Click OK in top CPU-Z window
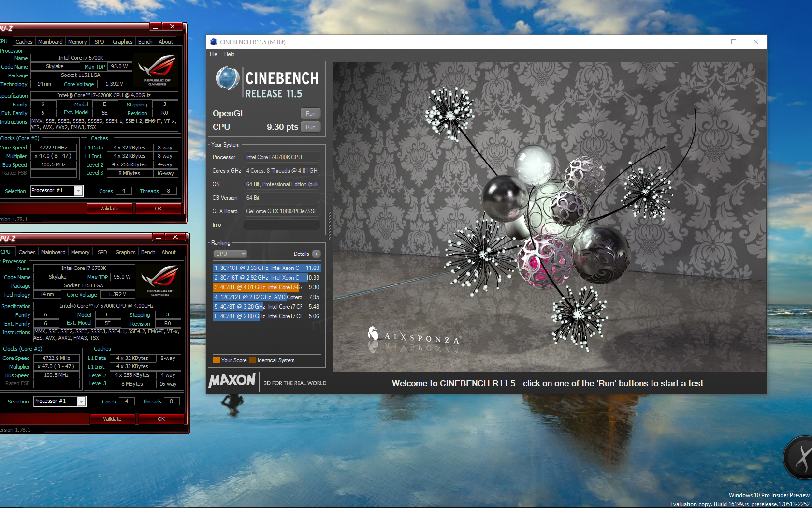 (158, 209)
